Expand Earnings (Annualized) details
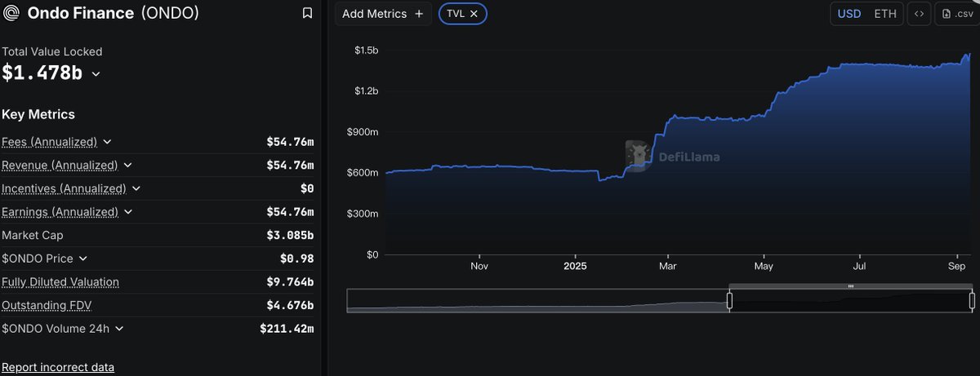This screenshot has width=980, height=376. click(x=128, y=212)
